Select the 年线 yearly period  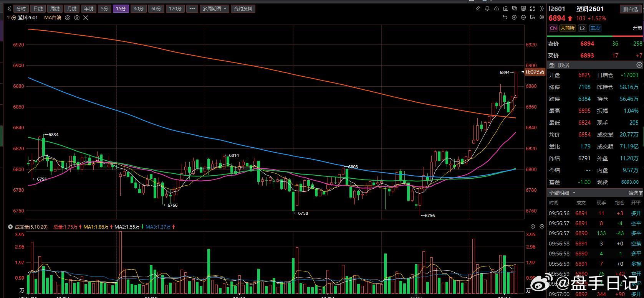point(89,8)
